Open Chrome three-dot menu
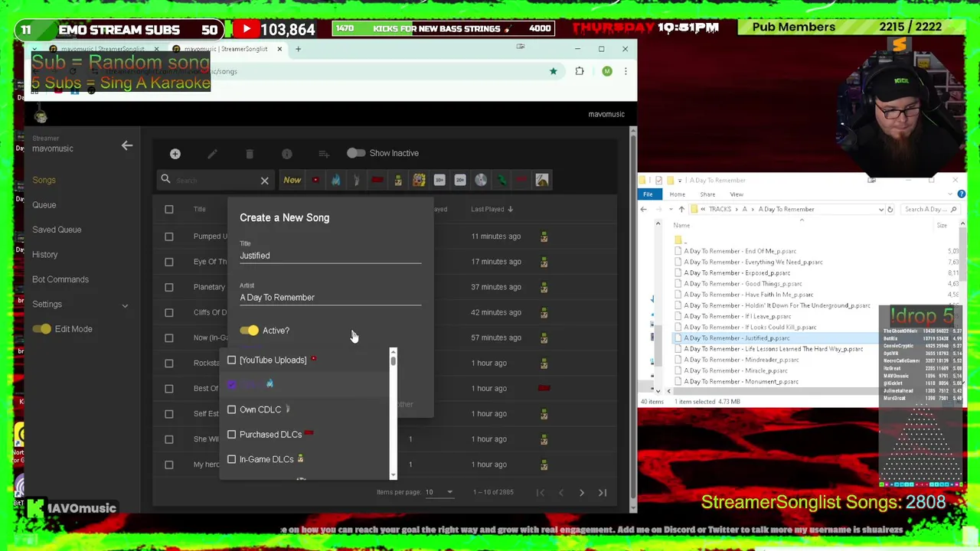This screenshot has width=980, height=551. [x=626, y=71]
